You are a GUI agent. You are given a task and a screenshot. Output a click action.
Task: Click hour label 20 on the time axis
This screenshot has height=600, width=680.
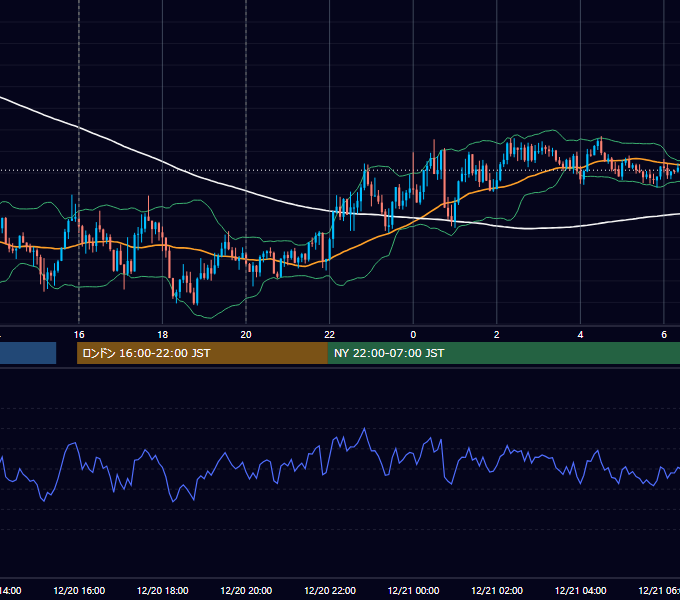(246, 335)
